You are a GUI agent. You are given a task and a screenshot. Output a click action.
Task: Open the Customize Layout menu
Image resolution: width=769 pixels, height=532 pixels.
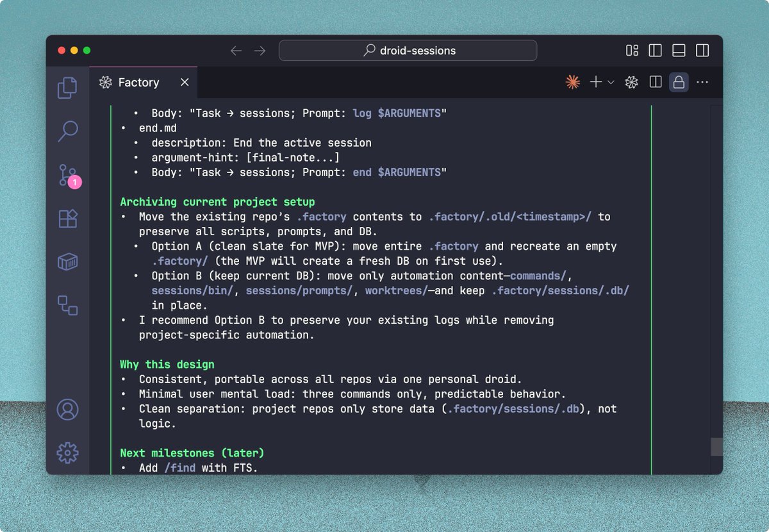point(632,51)
